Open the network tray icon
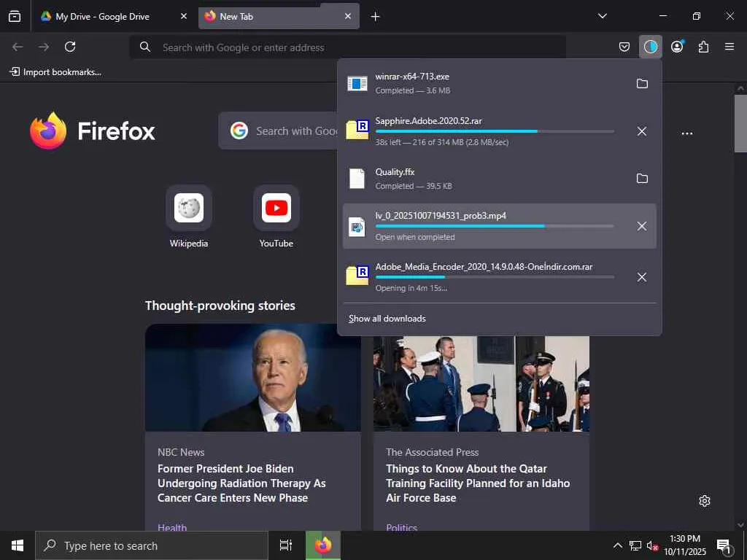 click(635, 545)
